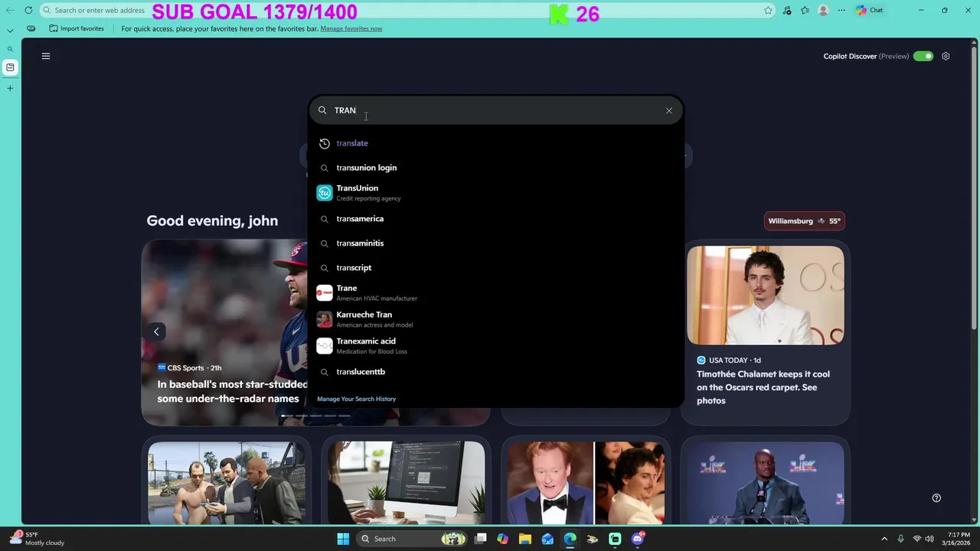This screenshot has width=980, height=551.
Task: Open the laptop coding article thumbnail
Action: pyautogui.click(x=406, y=483)
